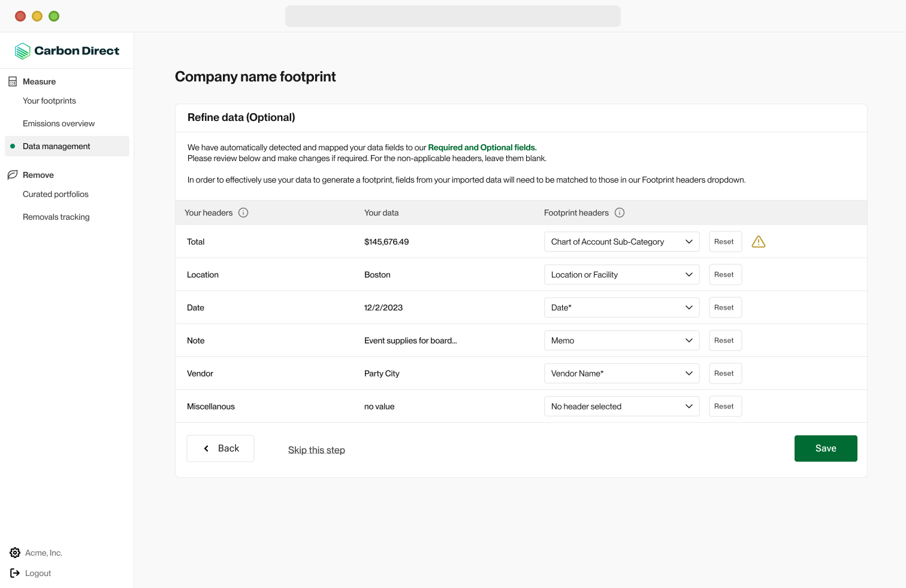The width and height of the screenshot is (906, 588).
Task: Click the warning triangle in the Total row
Action: click(759, 242)
